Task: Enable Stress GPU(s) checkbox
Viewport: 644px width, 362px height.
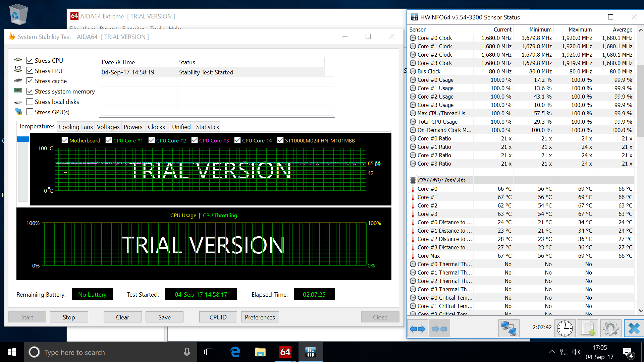Action: point(30,112)
